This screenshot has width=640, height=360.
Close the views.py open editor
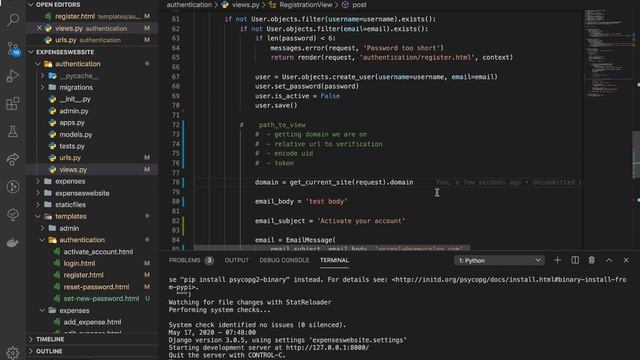tap(39, 28)
